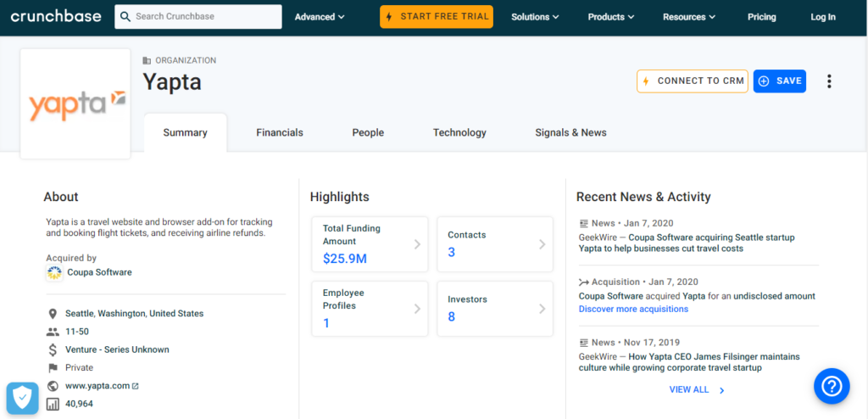Focus the Search Crunchbase input field
The width and height of the screenshot is (868, 419).
point(198,17)
